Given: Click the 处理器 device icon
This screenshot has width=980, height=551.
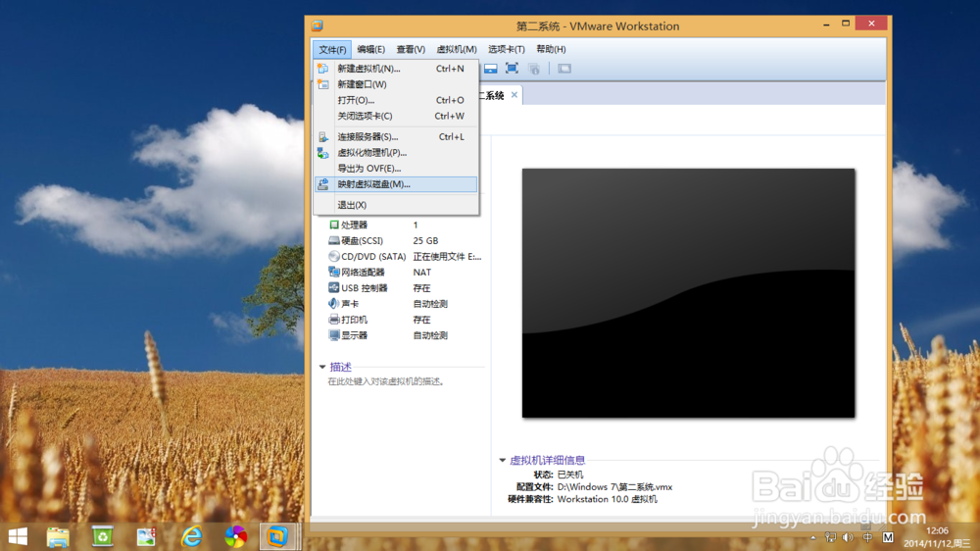Looking at the screenshot, I should tap(334, 225).
